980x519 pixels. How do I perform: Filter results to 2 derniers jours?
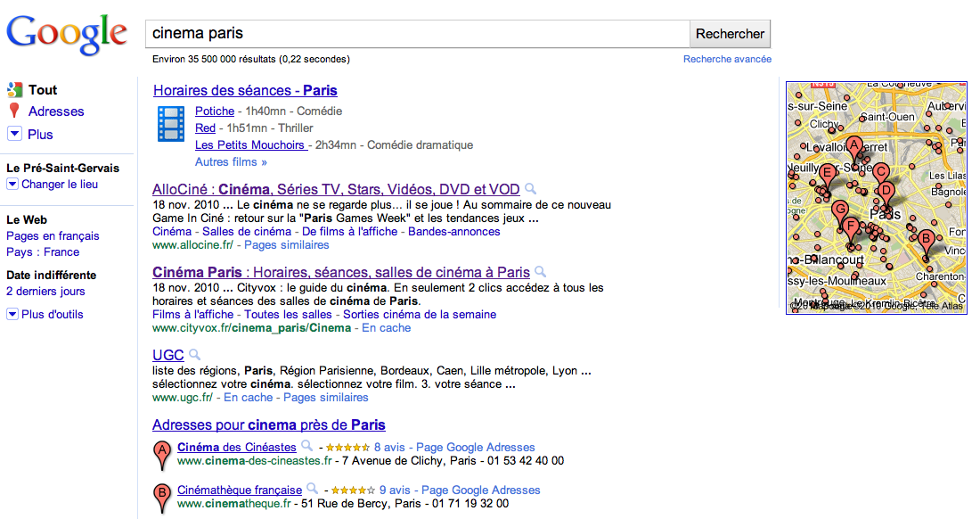45,291
